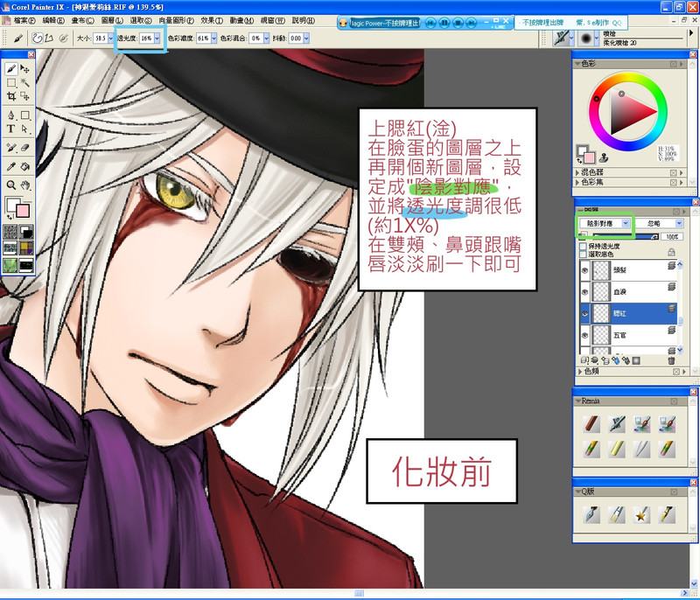Open the Paper selector in the toolbox
This screenshot has width=700, height=600.
click(10, 232)
